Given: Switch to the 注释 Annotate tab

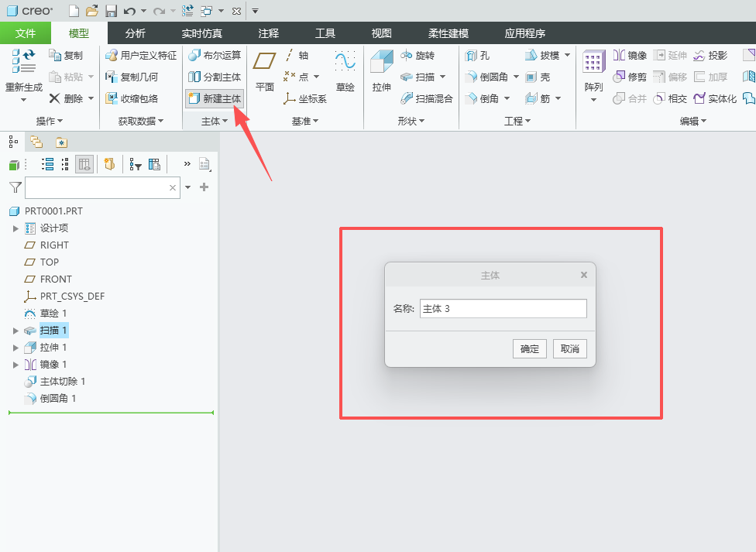Looking at the screenshot, I should click(x=268, y=33).
